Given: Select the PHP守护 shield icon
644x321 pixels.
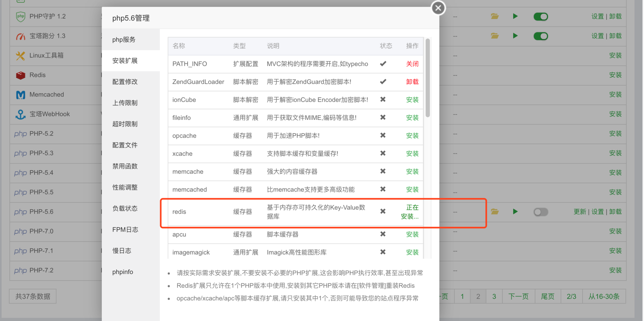Looking at the screenshot, I should click(20, 16).
